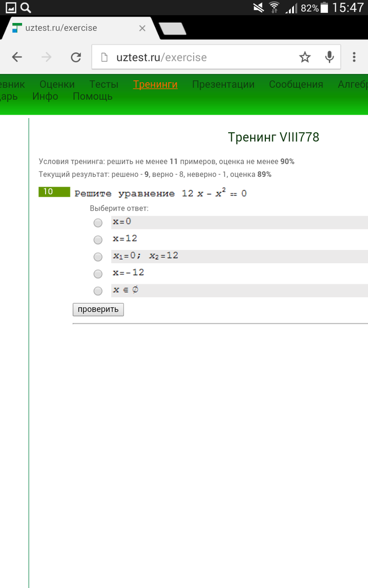This screenshot has height=588, width=368.
Task: Go to Презентации section
Action: click(x=223, y=84)
